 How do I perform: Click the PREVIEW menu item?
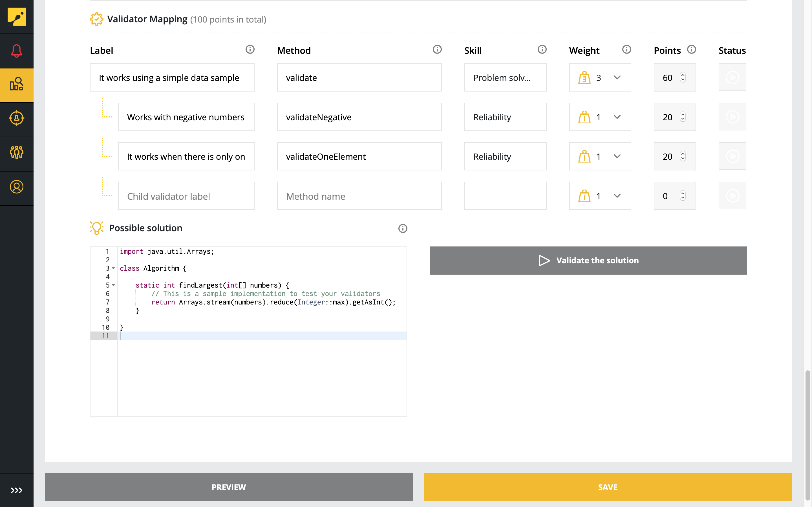pyautogui.click(x=229, y=486)
